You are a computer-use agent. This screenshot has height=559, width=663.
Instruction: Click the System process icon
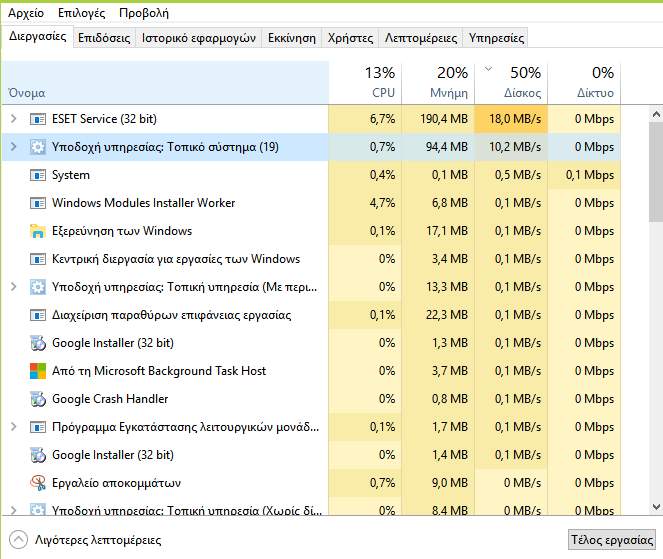(x=38, y=175)
